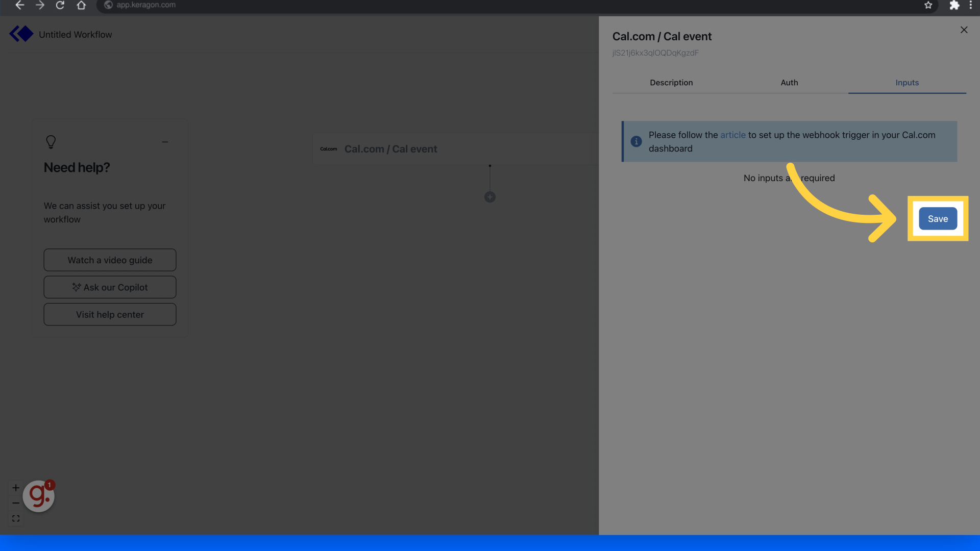The image size is (980, 551).
Task: Click the Need help? heading
Action: click(77, 168)
